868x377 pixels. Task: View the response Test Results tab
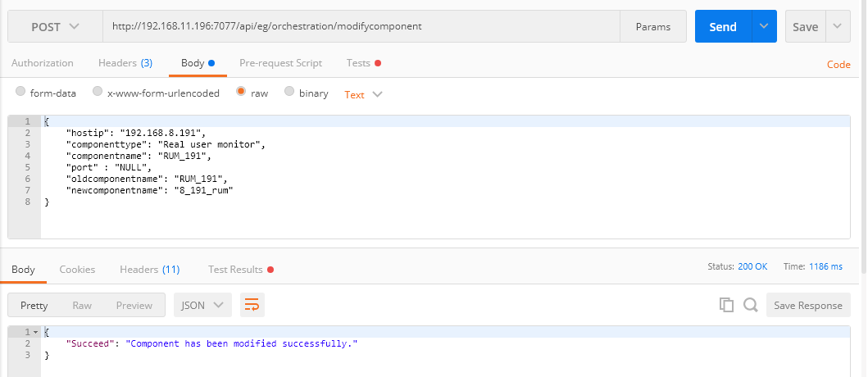241,270
